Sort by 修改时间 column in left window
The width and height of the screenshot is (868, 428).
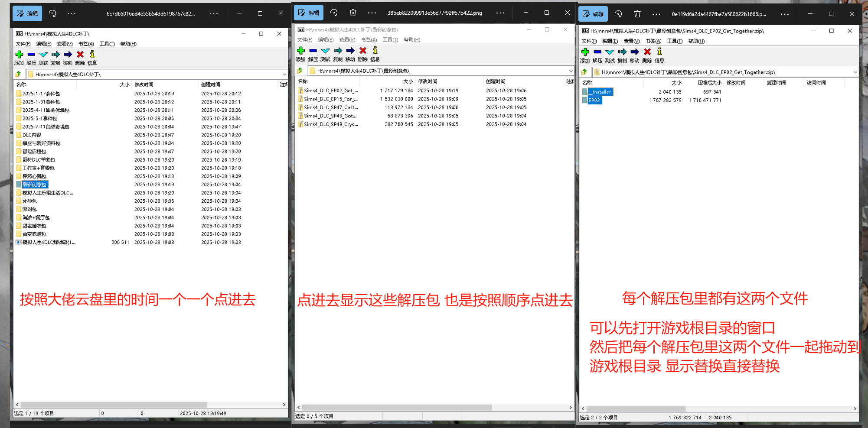click(144, 84)
